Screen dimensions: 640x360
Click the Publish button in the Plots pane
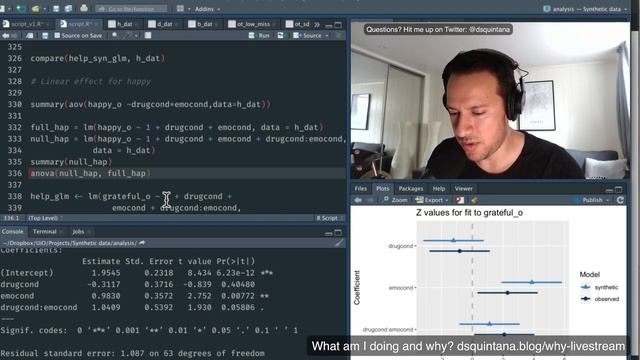pyautogui.click(x=588, y=200)
